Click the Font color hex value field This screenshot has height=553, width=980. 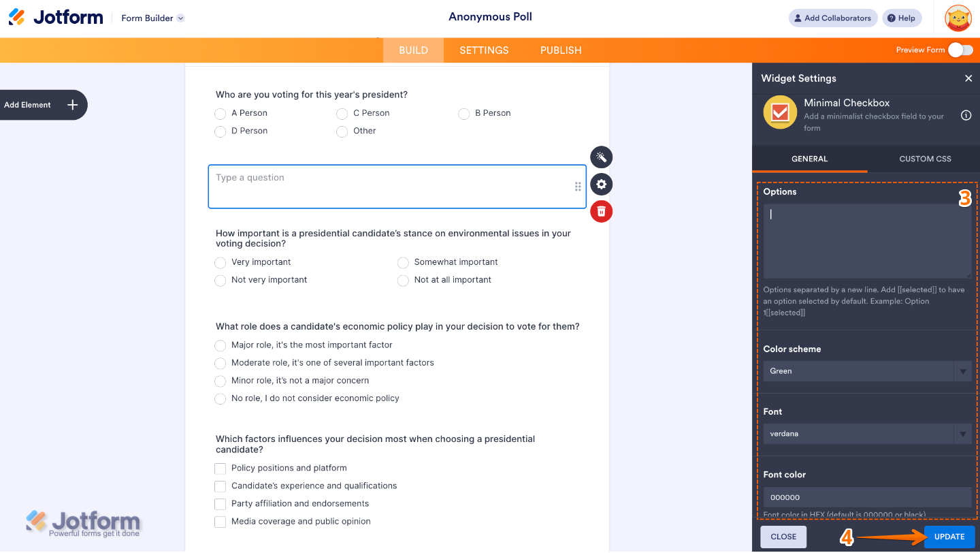pyautogui.click(x=867, y=496)
